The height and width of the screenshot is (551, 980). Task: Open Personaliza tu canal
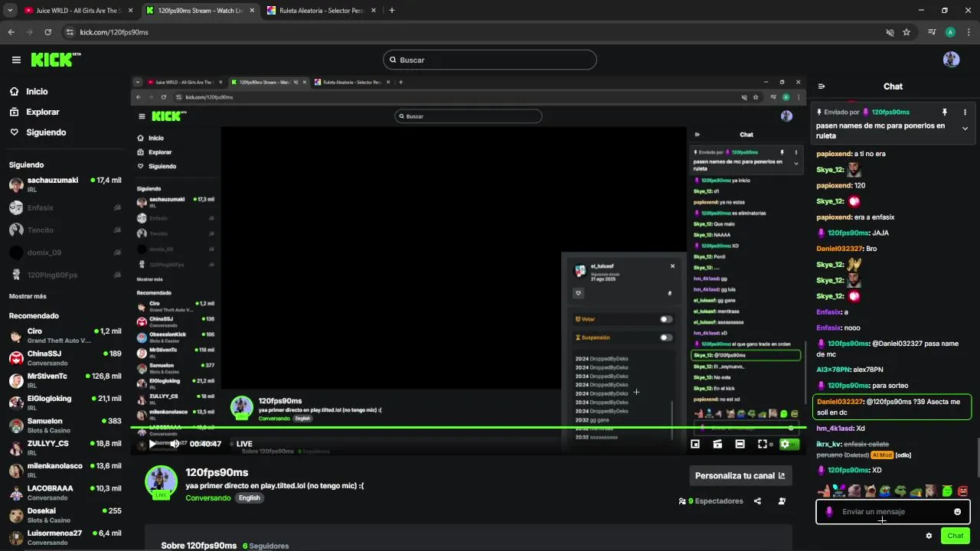[740, 475]
